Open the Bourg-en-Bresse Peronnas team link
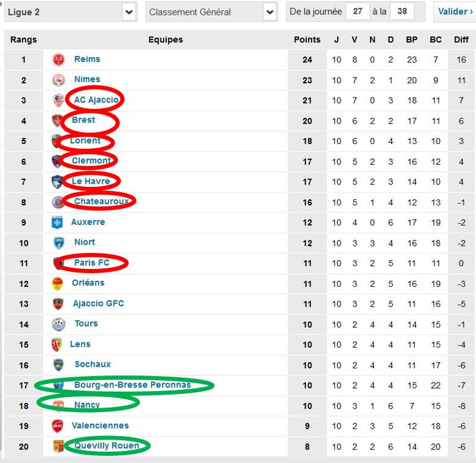Viewport: 476px width, 463px height. [x=133, y=385]
